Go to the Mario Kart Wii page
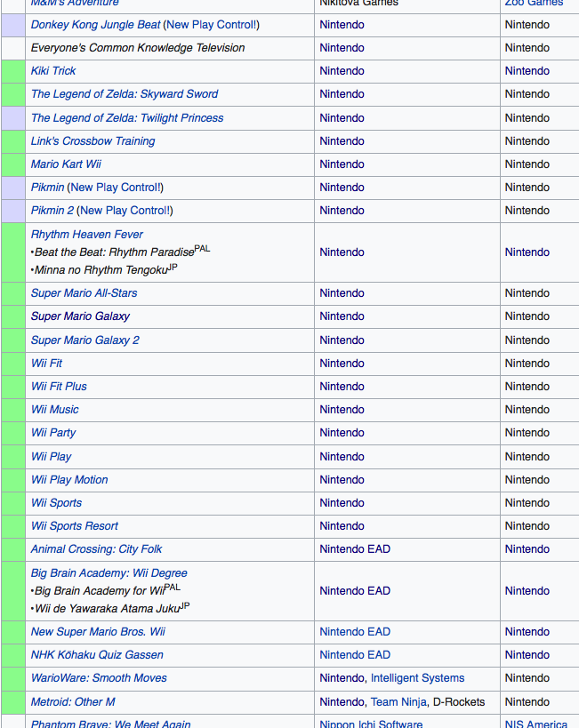Screen dimensions: 579x728 tap(66, 164)
